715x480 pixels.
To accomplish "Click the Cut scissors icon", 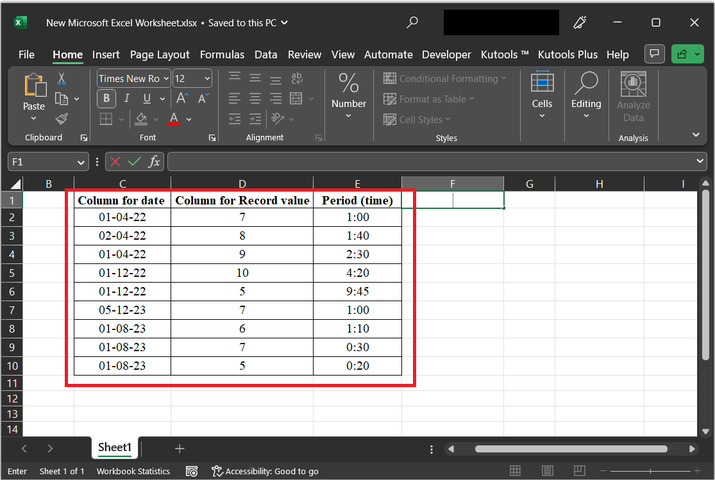I will 61,79.
